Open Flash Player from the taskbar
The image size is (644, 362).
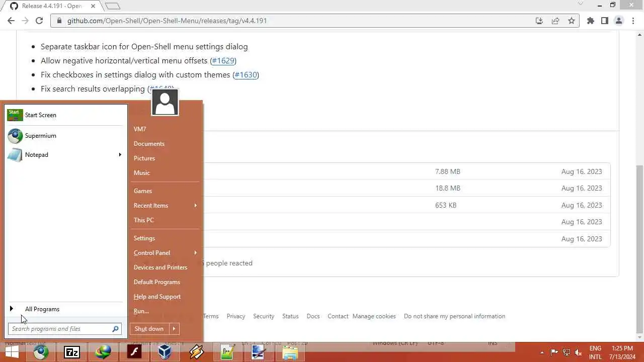click(134, 352)
